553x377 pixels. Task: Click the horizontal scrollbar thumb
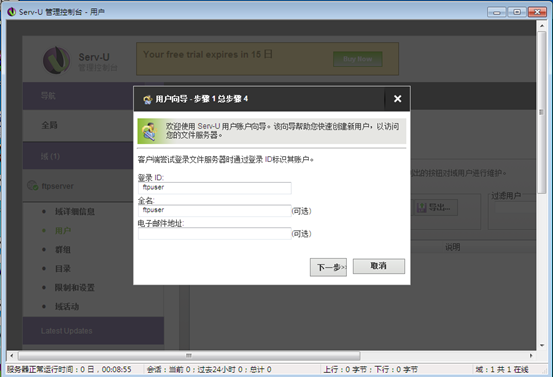(x=189, y=355)
